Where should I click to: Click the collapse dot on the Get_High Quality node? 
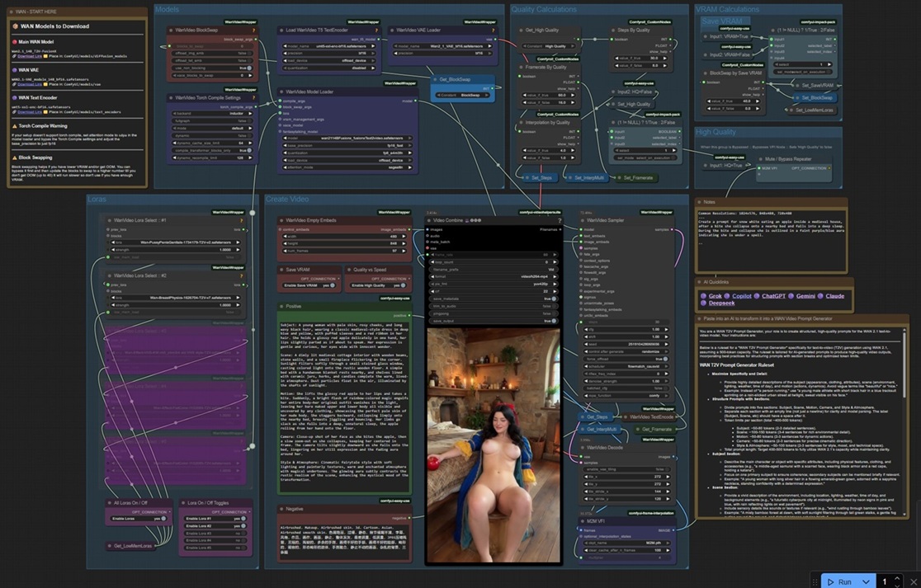pos(521,30)
